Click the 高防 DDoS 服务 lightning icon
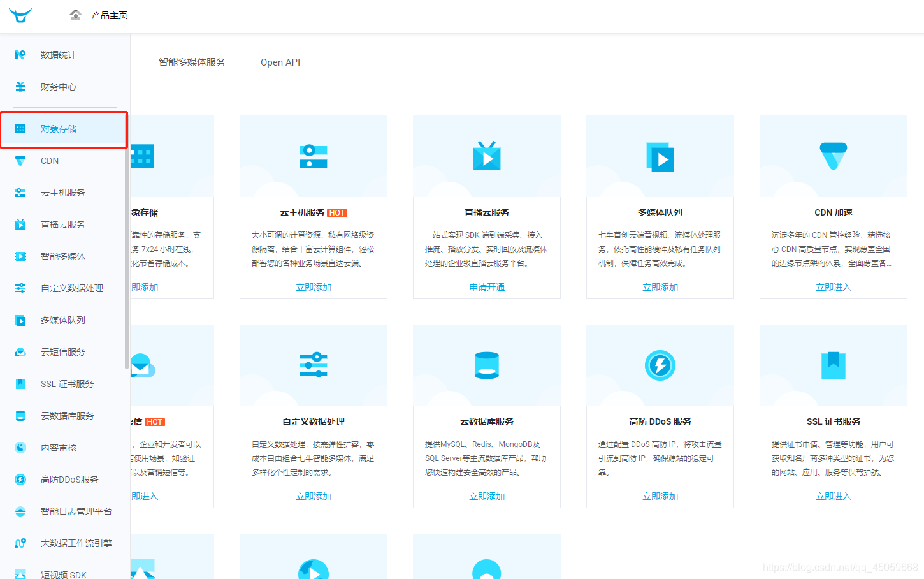 click(660, 365)
